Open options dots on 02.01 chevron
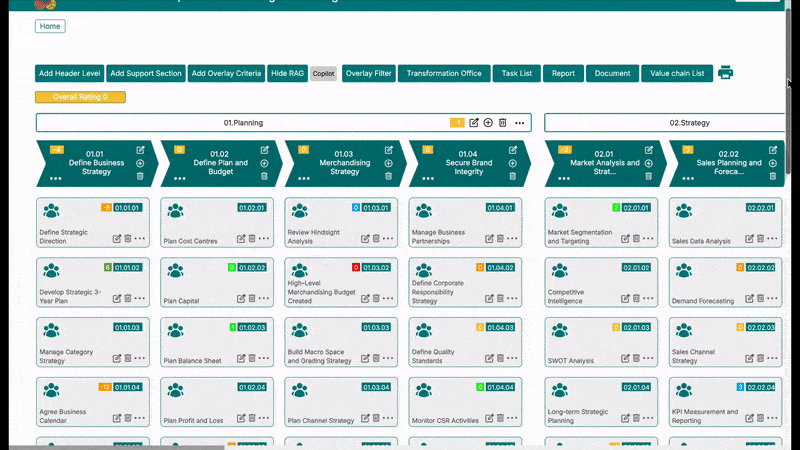Image resolution: width=800 pixels, height=450 pixels. 564,179
